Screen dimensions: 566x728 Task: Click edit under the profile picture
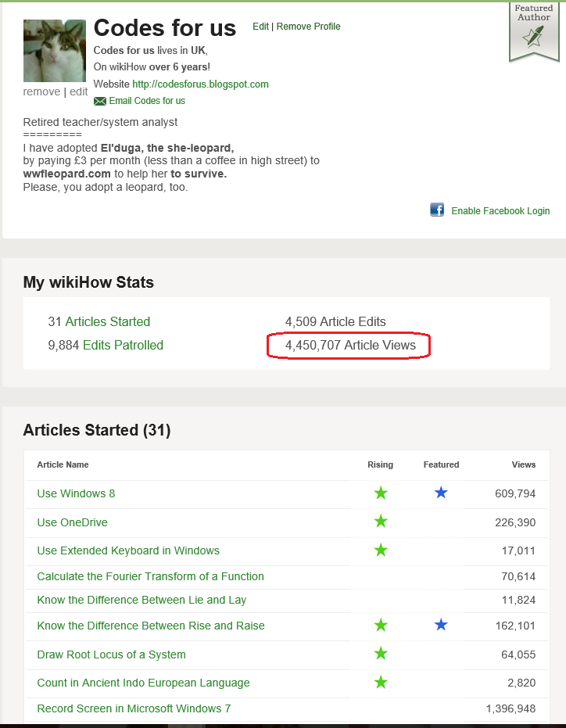click(x=78, y=91)
